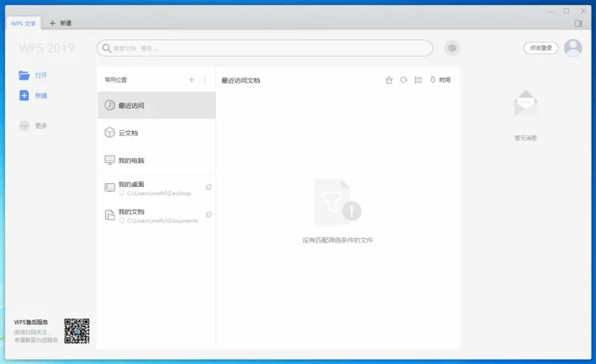Click the 暂无消息 label
Viewport: 596px width, 364px height.
526,138
